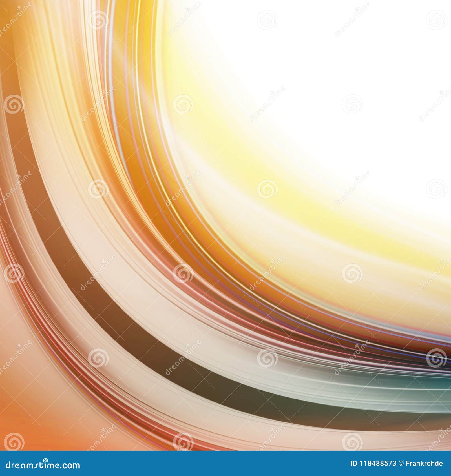Click the spiral logo above the blue footer bar
The width and height of the screenshot is (451, 476).
click(351, 441)
